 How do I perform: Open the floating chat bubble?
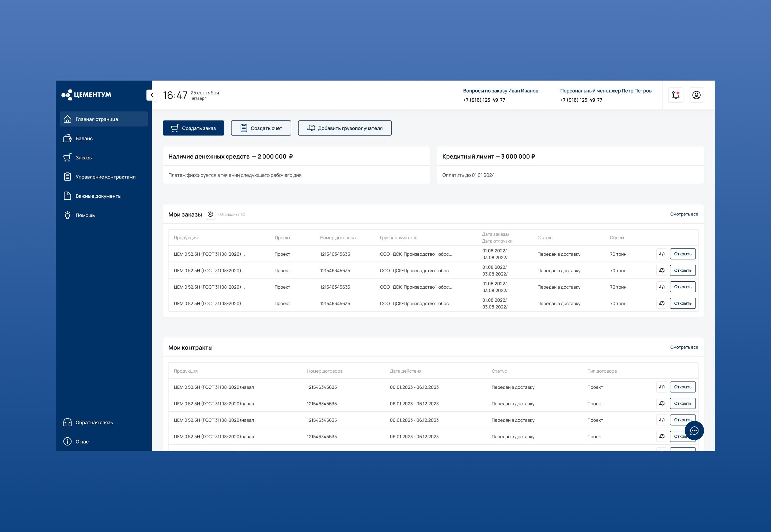[x=694, y=431]
